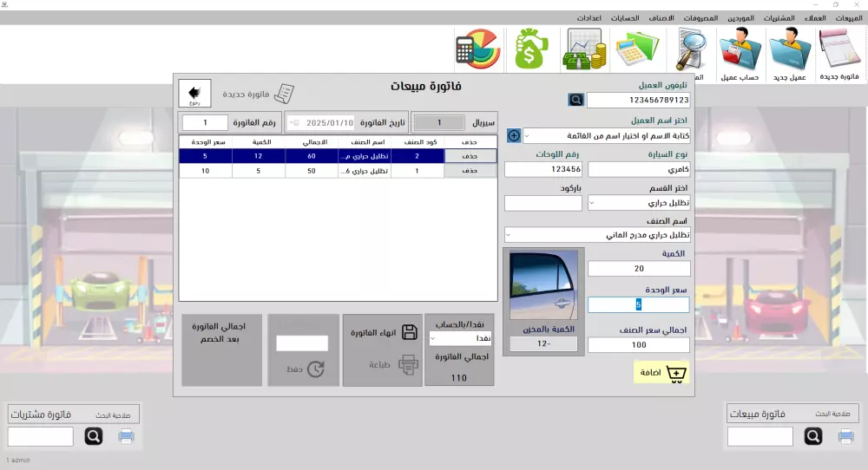The width and height of the screenshot is (868, 470).
Task: Select the الاجمالي cell showing 60
Action: click(x=312, y=156)
